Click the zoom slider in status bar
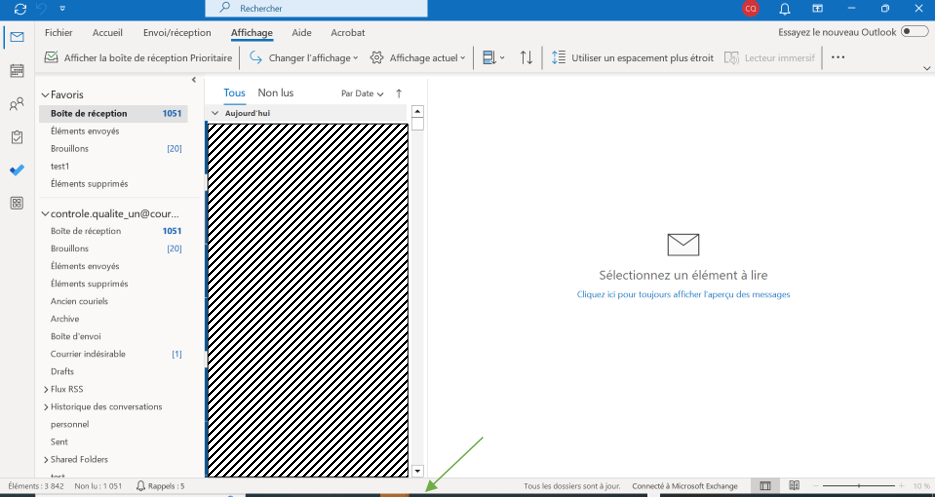Screen dimensions: 935x497 coord(859,486)
